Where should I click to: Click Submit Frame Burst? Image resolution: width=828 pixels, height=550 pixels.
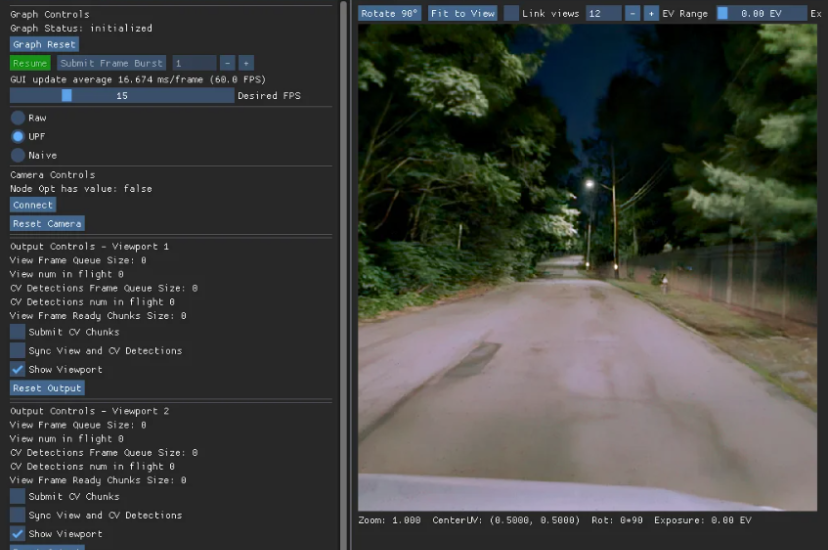pos(111,63)
